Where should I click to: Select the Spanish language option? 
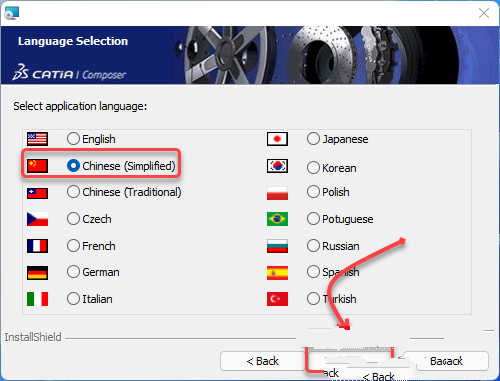(313, 272)
